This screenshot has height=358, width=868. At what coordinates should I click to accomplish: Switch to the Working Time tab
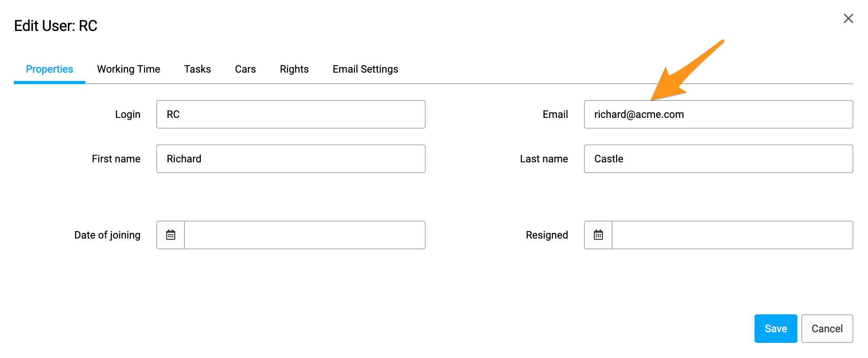(x=129, y=69)
